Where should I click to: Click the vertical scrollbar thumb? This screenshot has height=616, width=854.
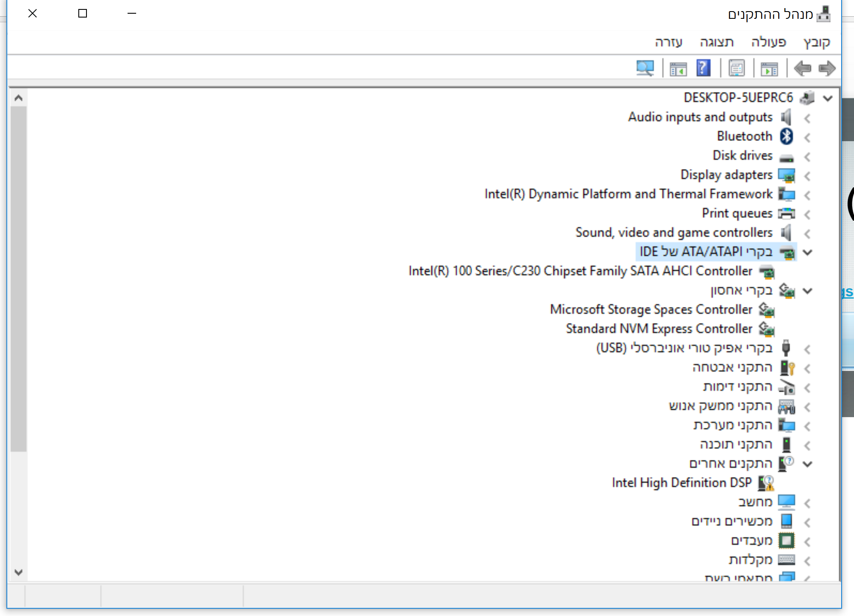click(x=18, y=279)
